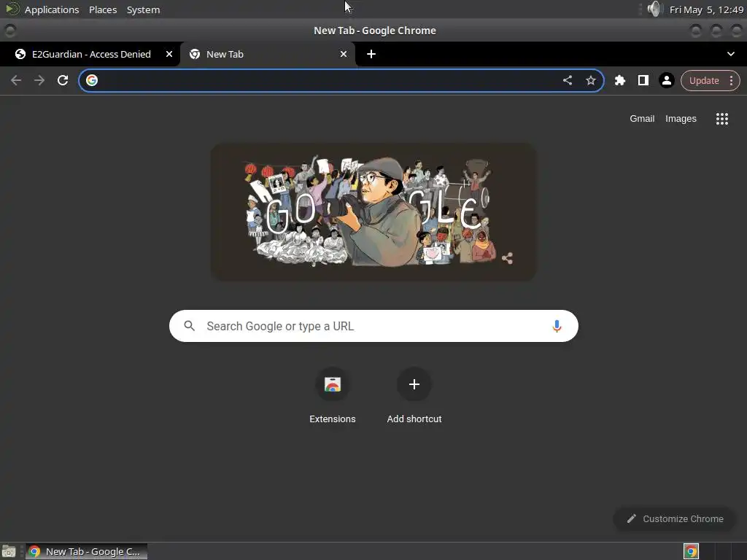Open the Places menu
The width and height of the screenshot is (747, 560).
(103, 9)
